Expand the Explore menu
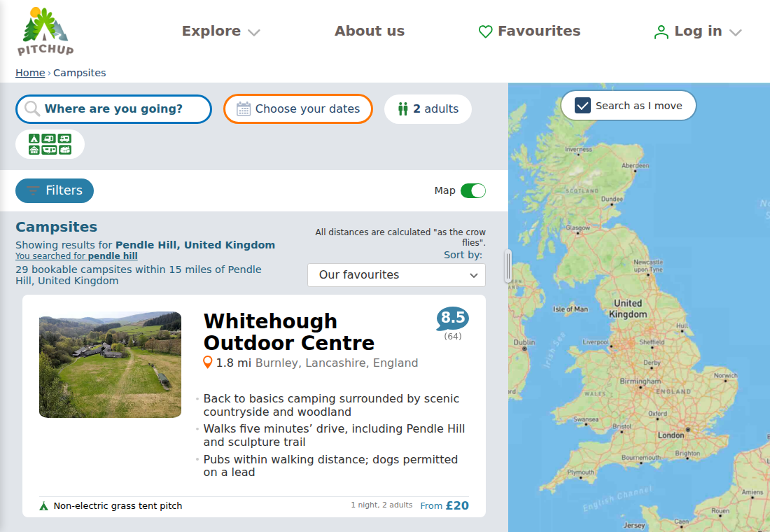770x532 pixels. click(x=220, y=31)
